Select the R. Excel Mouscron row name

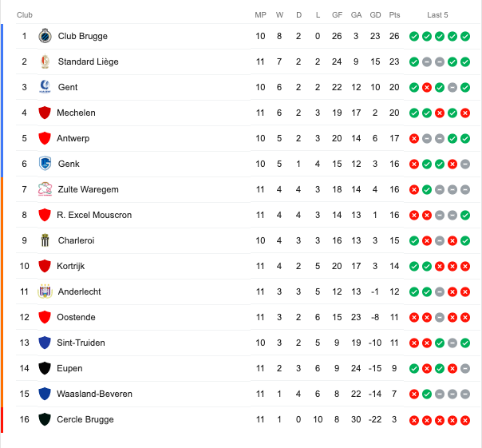pos(94,215)
